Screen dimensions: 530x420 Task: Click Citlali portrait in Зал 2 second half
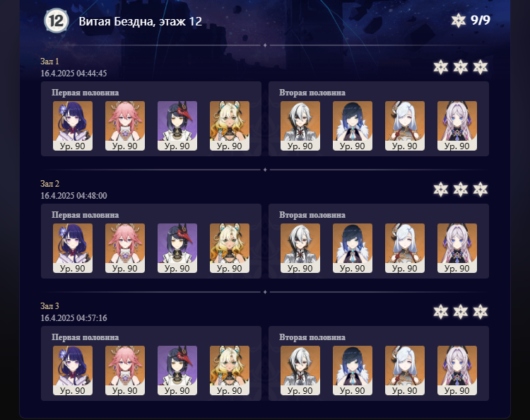[x=457, y=248]
